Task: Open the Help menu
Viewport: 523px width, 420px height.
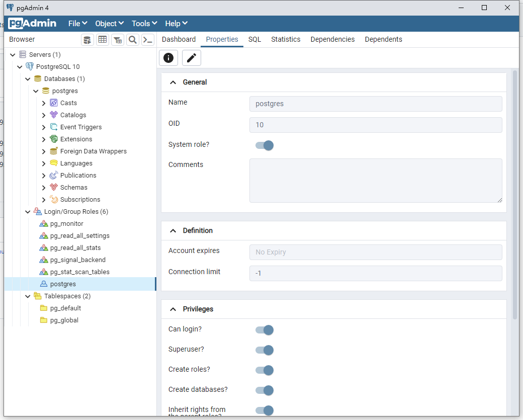Action: (x=176, y=23)
